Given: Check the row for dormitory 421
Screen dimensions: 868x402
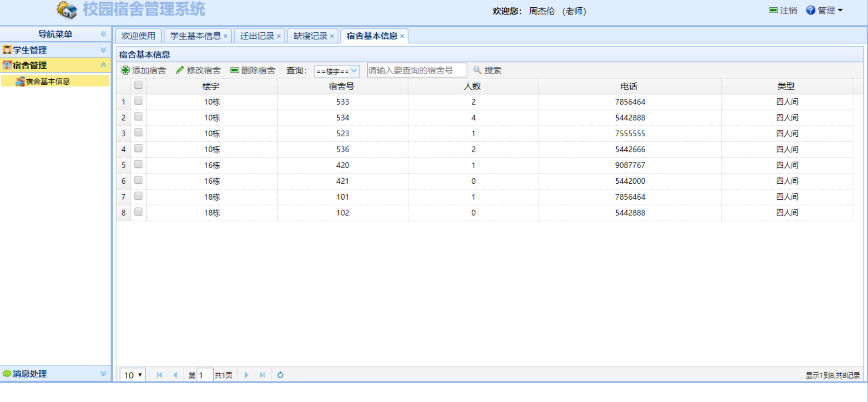Looking at the screenshot, I should [x=139, y=180].
